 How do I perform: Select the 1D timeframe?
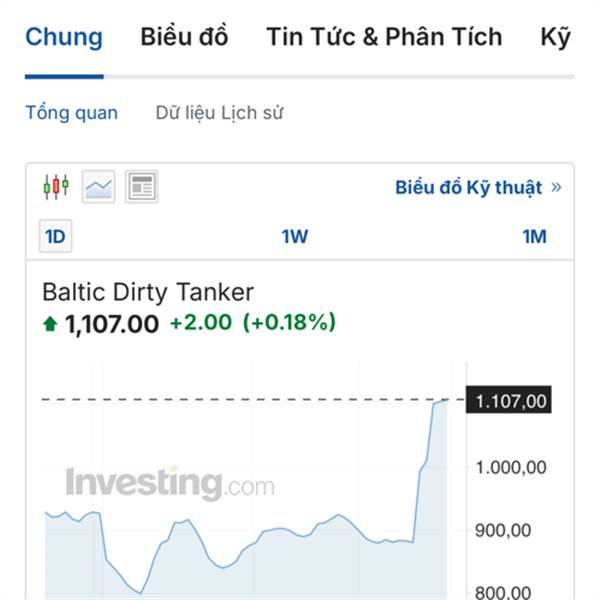[x=55, y=237]
